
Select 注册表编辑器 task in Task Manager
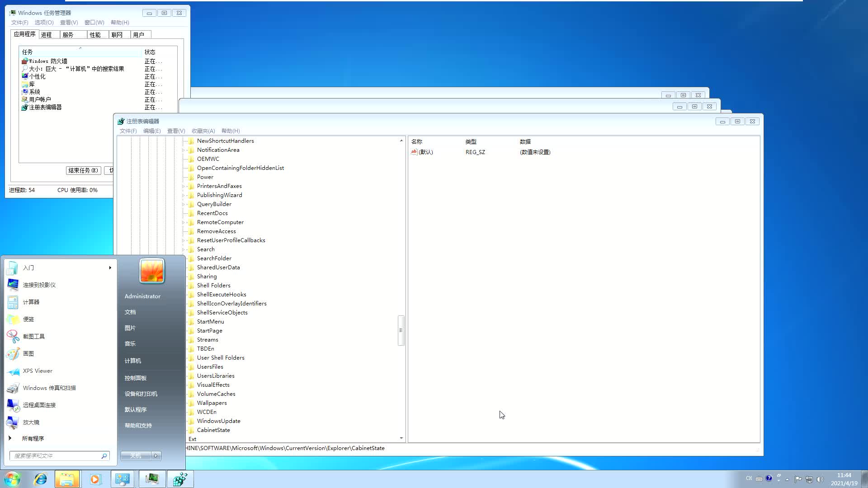click(45, 107)
